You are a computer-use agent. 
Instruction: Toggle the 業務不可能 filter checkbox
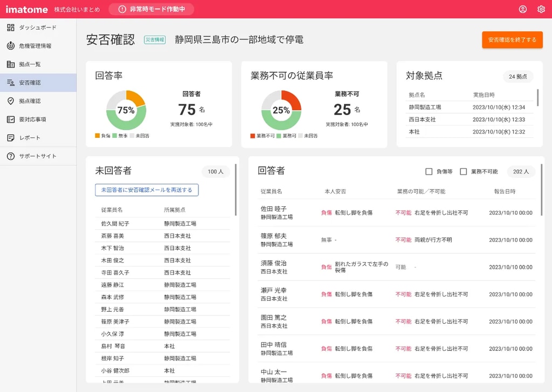(463, 172)
